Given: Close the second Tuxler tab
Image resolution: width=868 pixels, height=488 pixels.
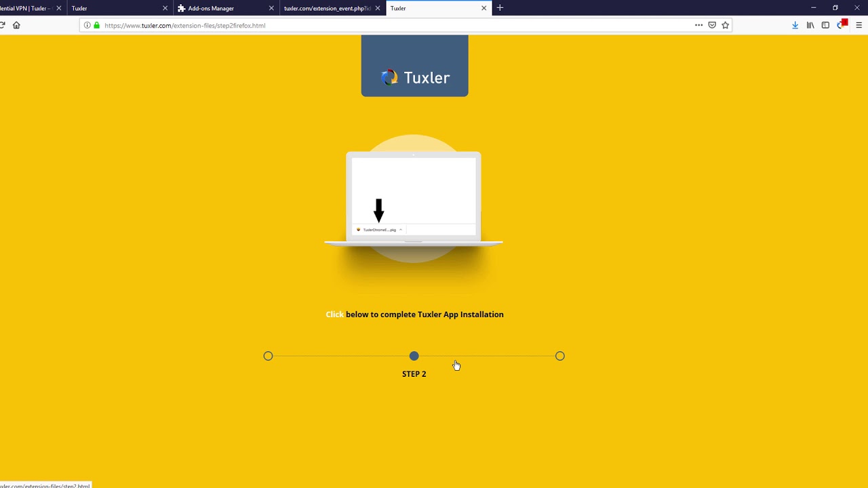Looking at the screenshot, I should pyautogui.click(x=165, y=8).
